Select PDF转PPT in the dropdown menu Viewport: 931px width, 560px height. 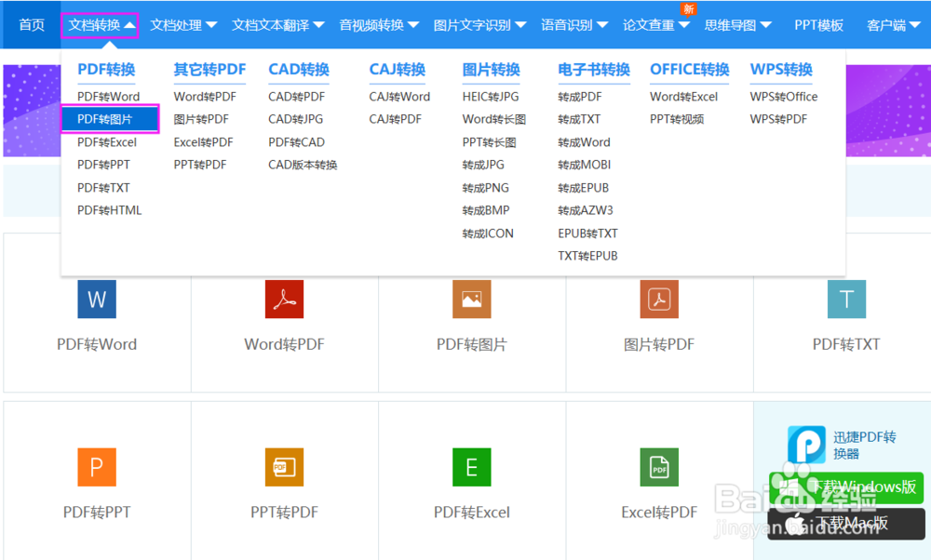point(103,165)
